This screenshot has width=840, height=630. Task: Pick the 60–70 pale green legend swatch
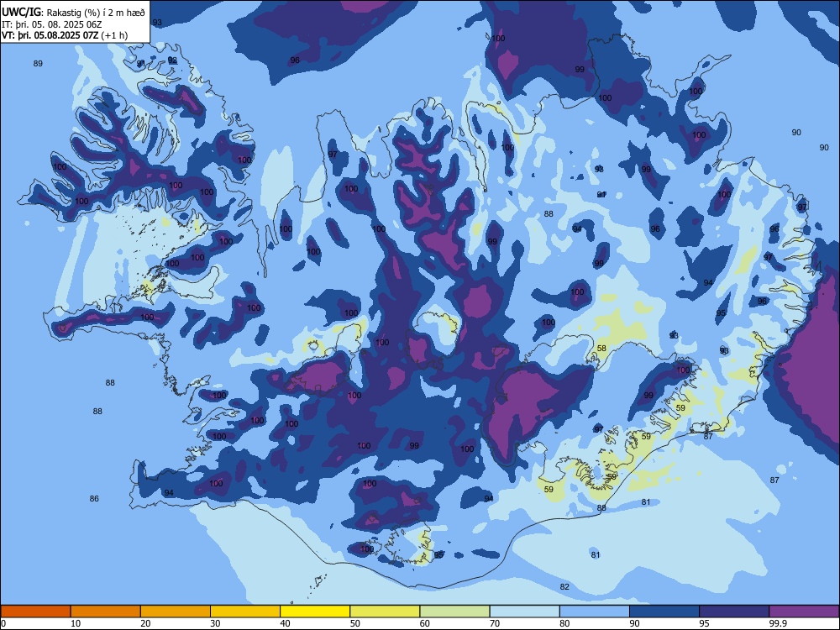[x=454, y=612]
